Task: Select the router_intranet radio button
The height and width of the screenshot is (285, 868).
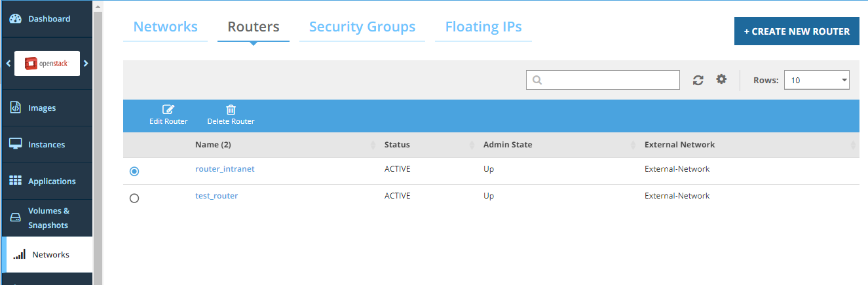Action: [x=134, y=171]
